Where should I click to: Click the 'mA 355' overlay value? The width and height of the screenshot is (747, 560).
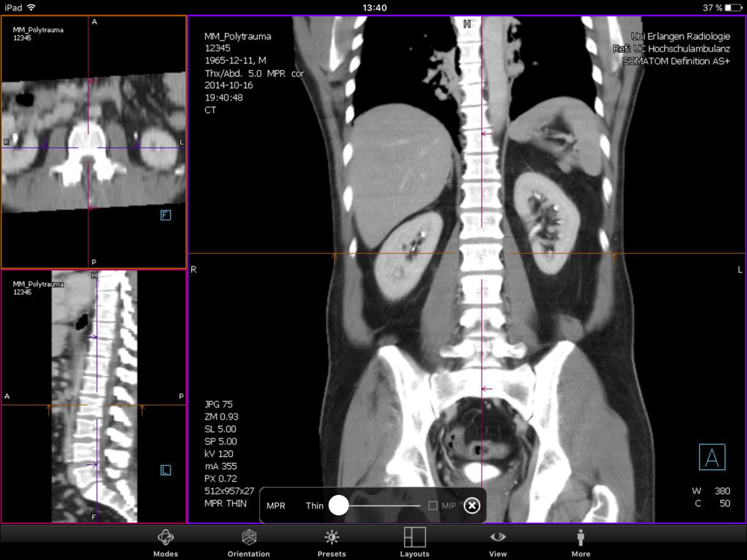220,466
